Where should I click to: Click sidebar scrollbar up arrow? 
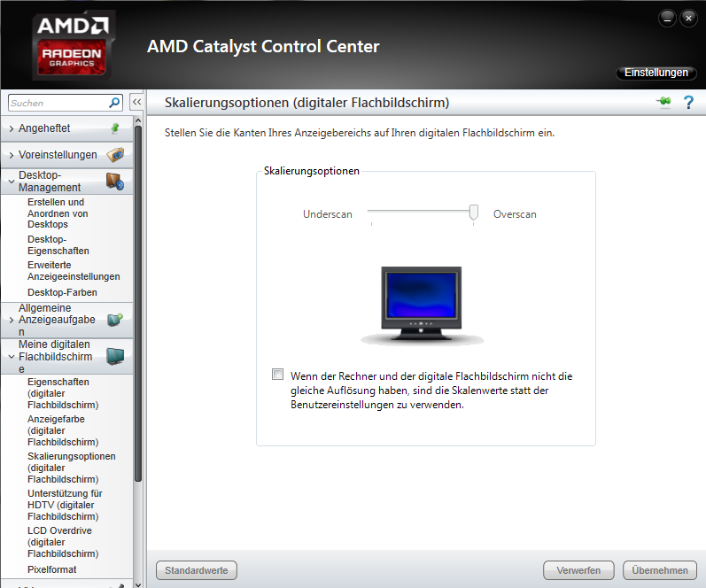(138, 120)
